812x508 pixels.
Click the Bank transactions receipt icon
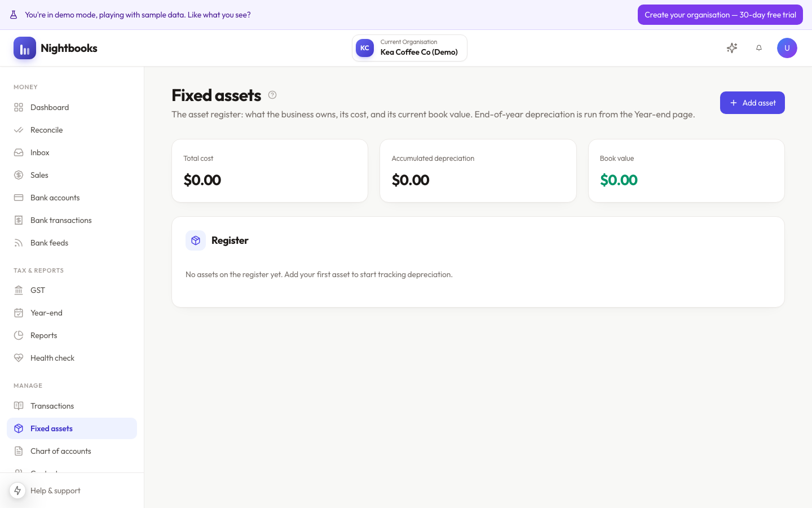[x=19, y=220]
